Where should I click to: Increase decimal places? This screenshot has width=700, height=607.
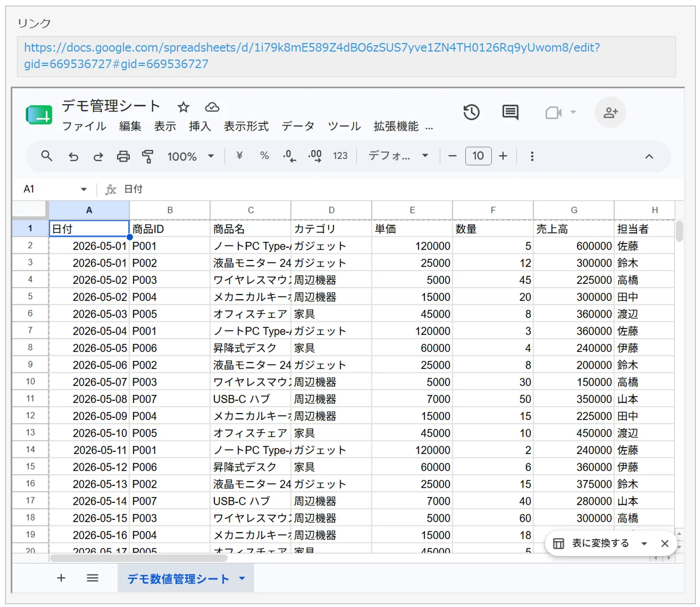pyautogui.click(x=315, y=156)
